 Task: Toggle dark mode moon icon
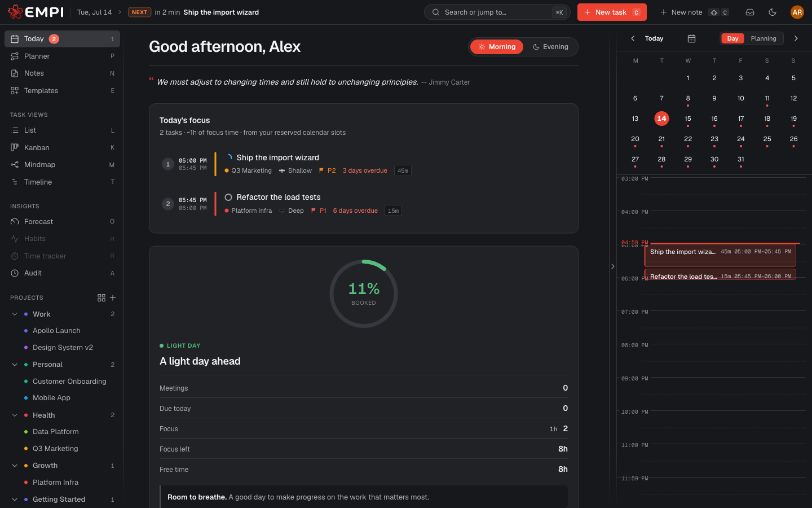click(x=773, y=12)
